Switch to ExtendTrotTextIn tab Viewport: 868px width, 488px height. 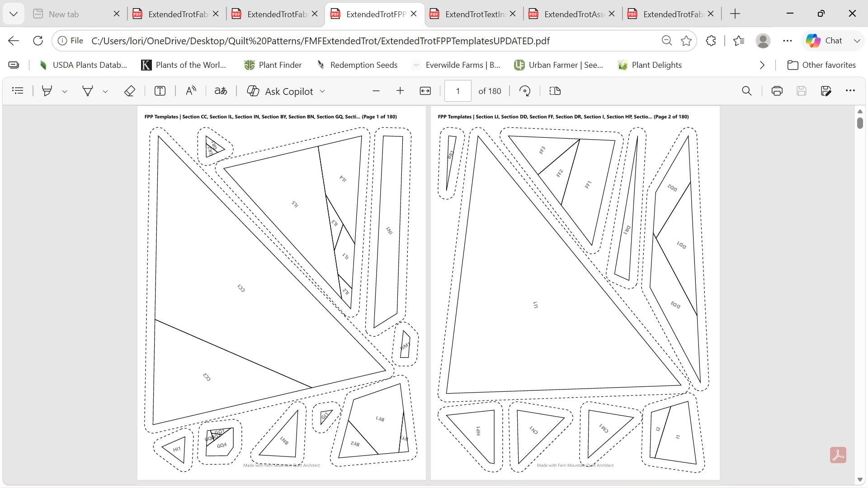[x=468, y=14]
